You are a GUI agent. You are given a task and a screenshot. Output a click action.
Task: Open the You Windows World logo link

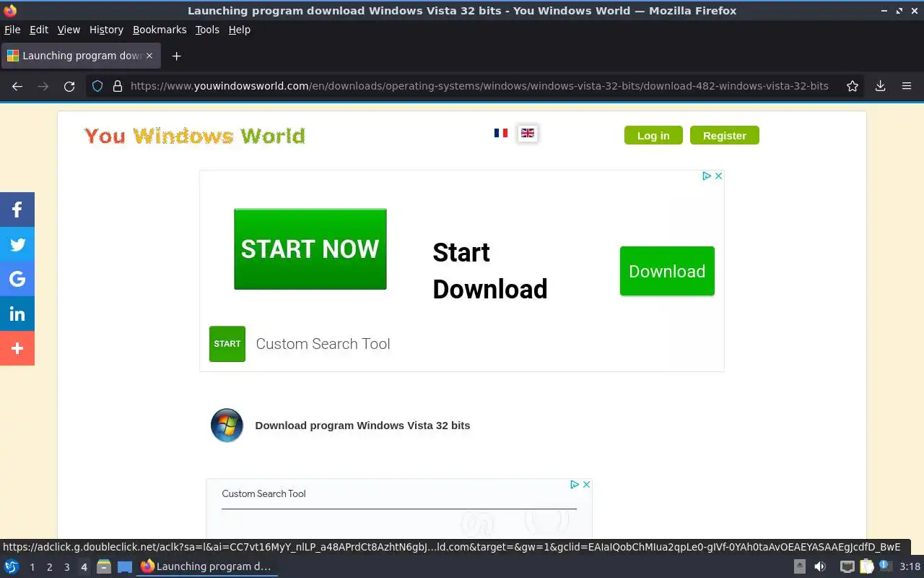pos(195,136)
